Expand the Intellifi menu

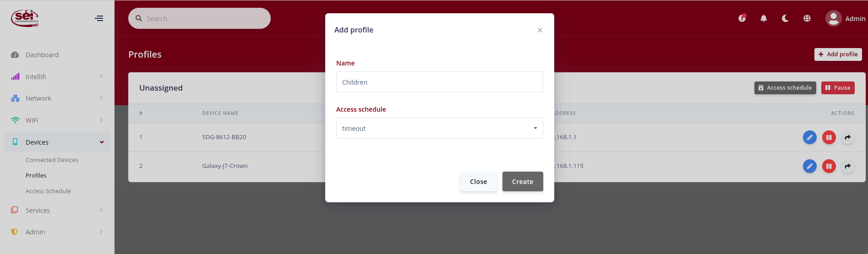[x=57, y=76]
